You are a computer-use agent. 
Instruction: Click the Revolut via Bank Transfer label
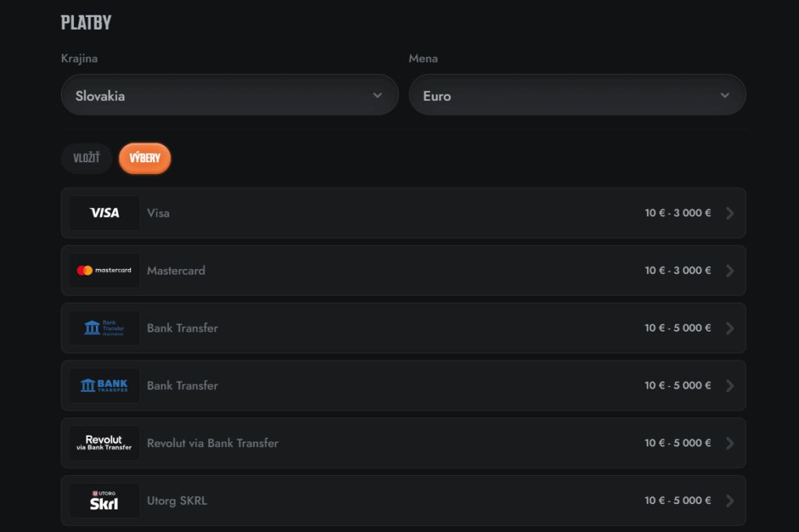point(212,443)
